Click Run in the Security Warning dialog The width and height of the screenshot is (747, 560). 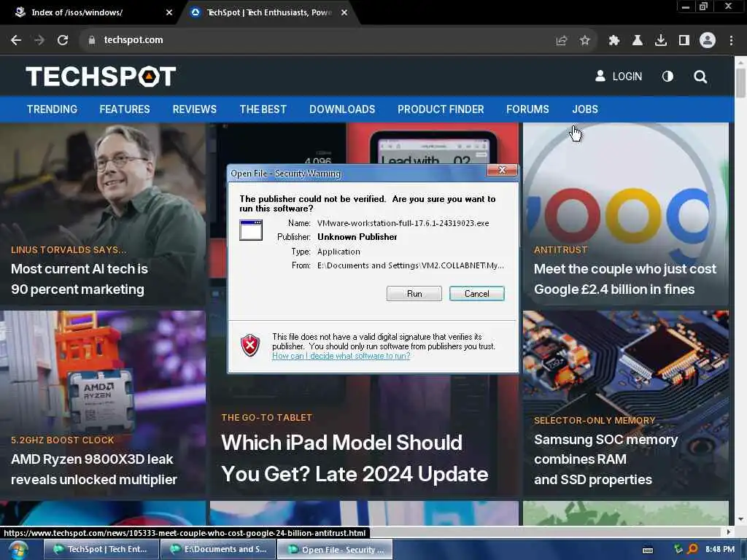point(414,294)
